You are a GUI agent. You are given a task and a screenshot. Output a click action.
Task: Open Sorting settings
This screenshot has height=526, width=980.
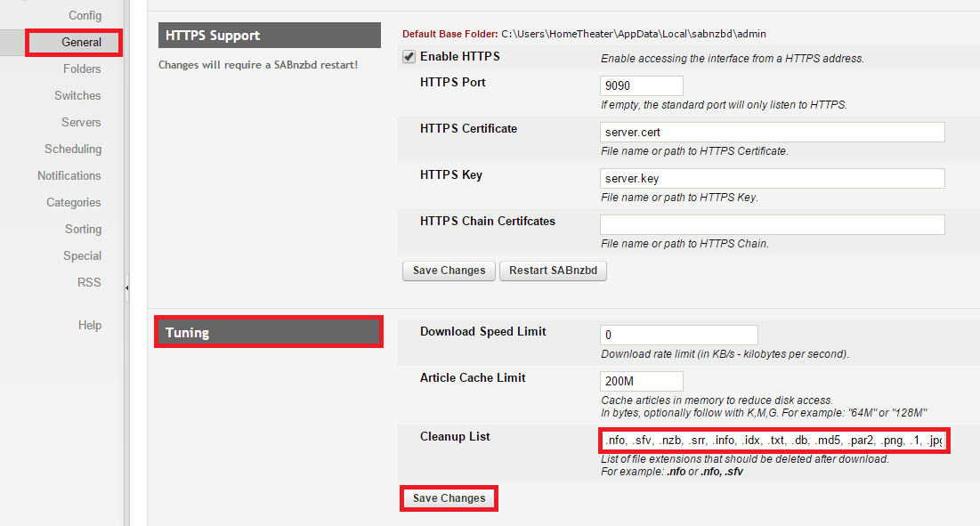click(83, 230)
